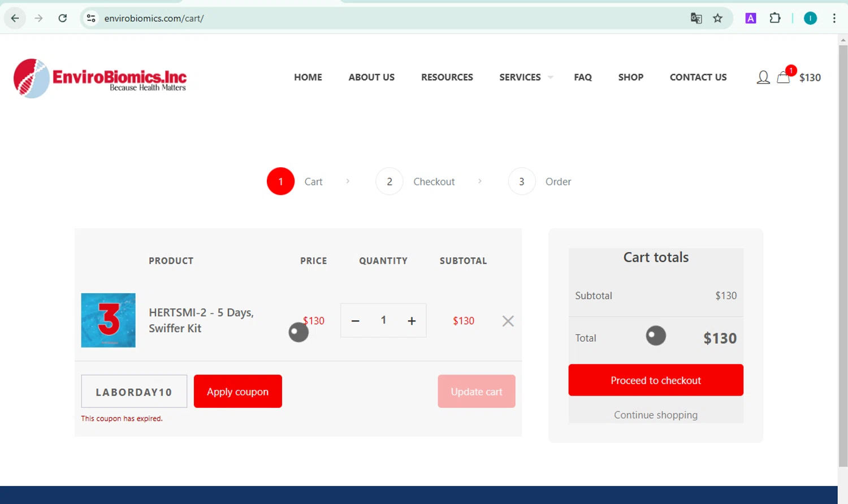Open the FAQ page
The width and height of the screenshot is (848, 504).
coord(583,77)
